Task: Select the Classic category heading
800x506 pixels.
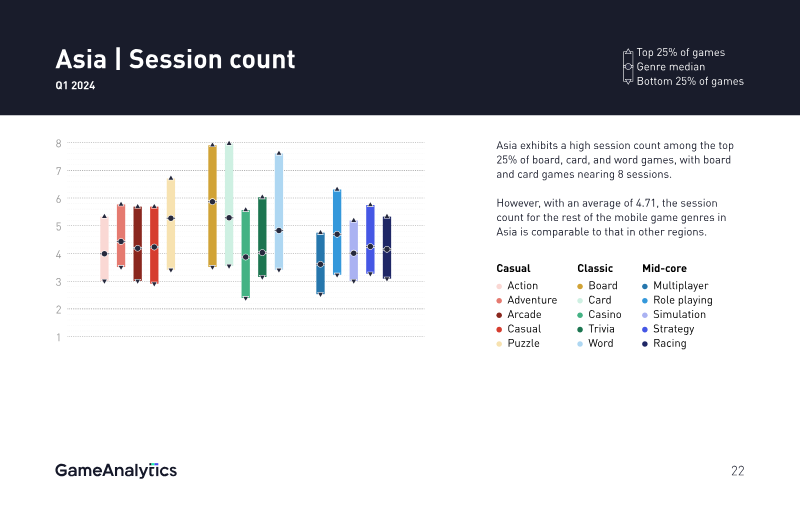Action: coord(595,268)
